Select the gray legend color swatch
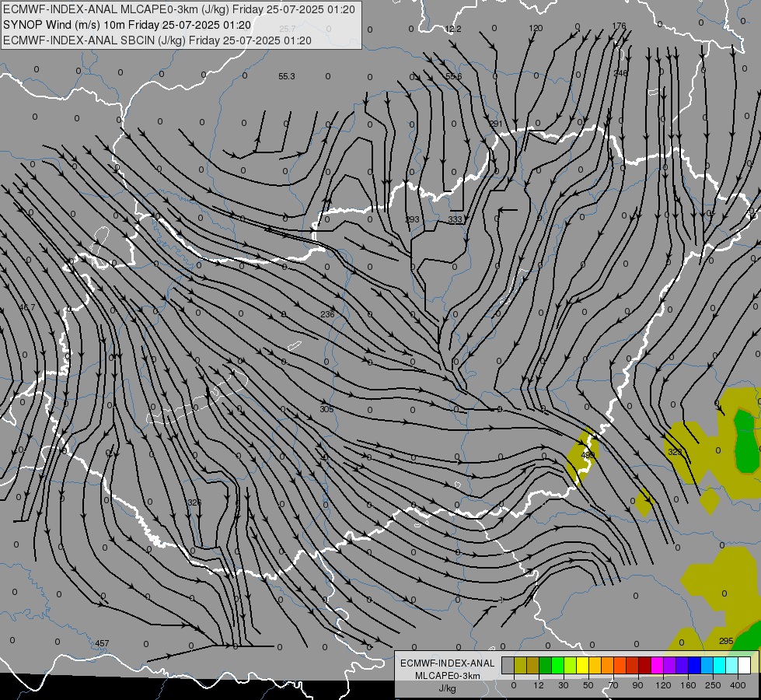Viewport: 761px width, 700px height. tap(508, 665)
